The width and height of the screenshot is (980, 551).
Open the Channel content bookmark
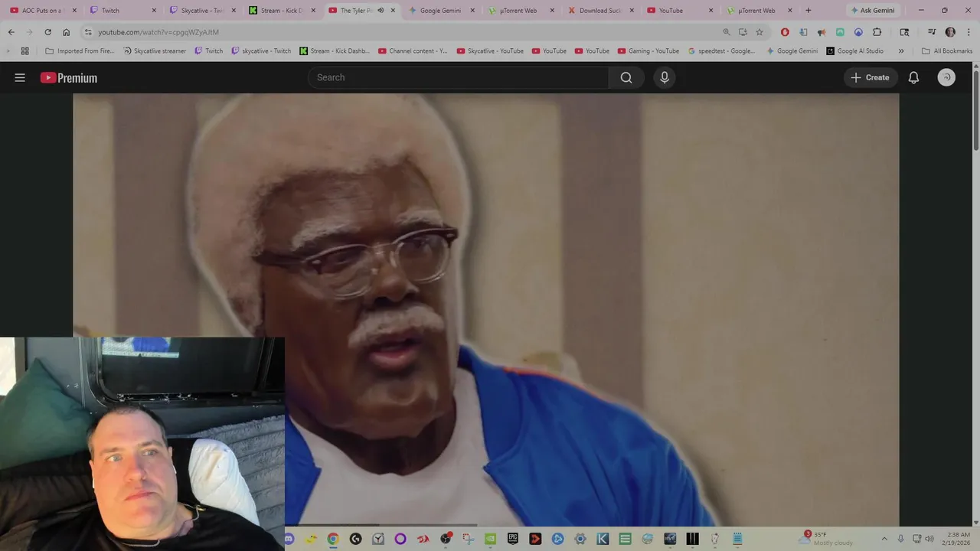click(x=413, y=51)
